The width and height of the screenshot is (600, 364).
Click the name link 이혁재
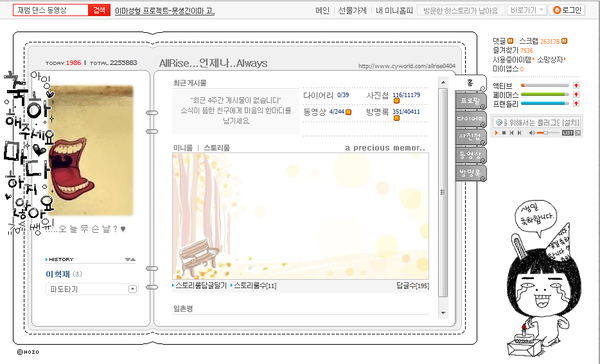tap(58, 274)
